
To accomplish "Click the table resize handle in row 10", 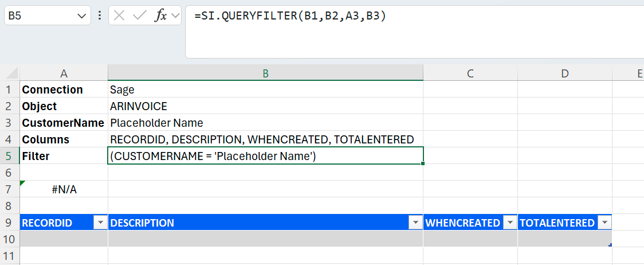I will click(610, 245).
